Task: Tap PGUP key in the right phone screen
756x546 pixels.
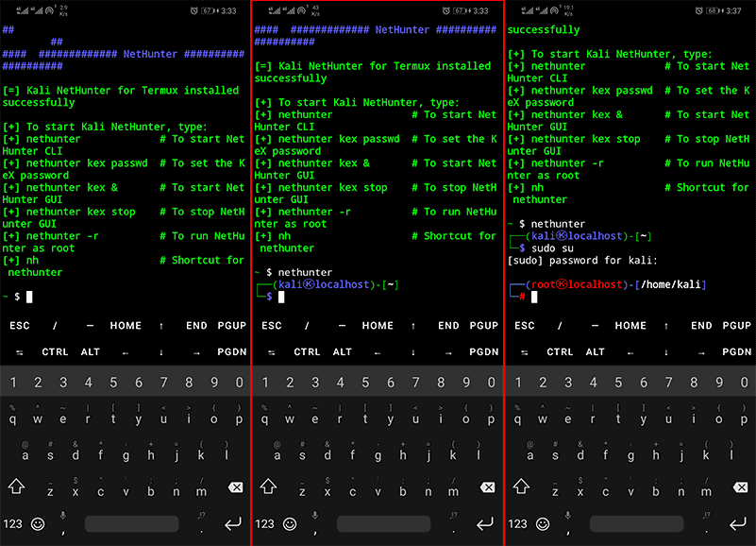Action: [737, 326]
